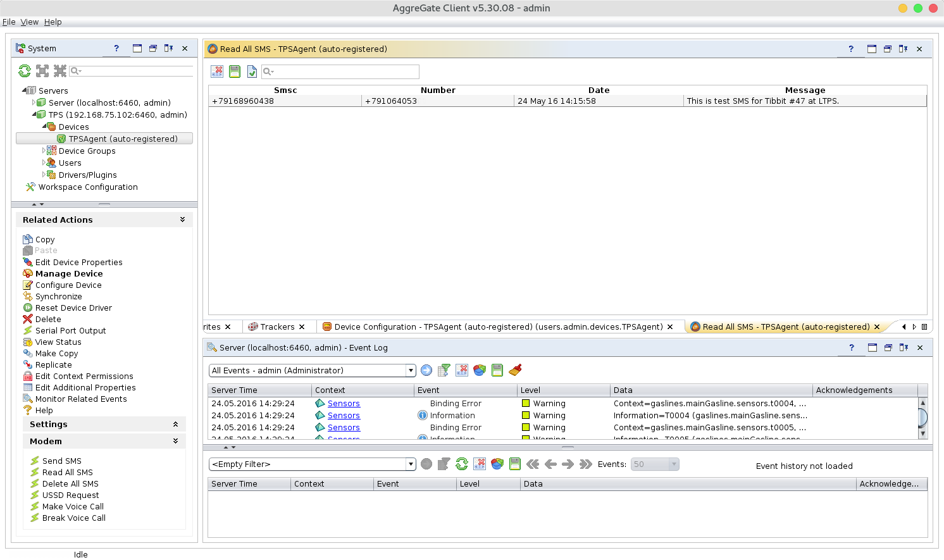Click the red X table icon in the event history toolbar
Image resolution: width=944 pixels, height=560 pixels.
click(480, 464)
